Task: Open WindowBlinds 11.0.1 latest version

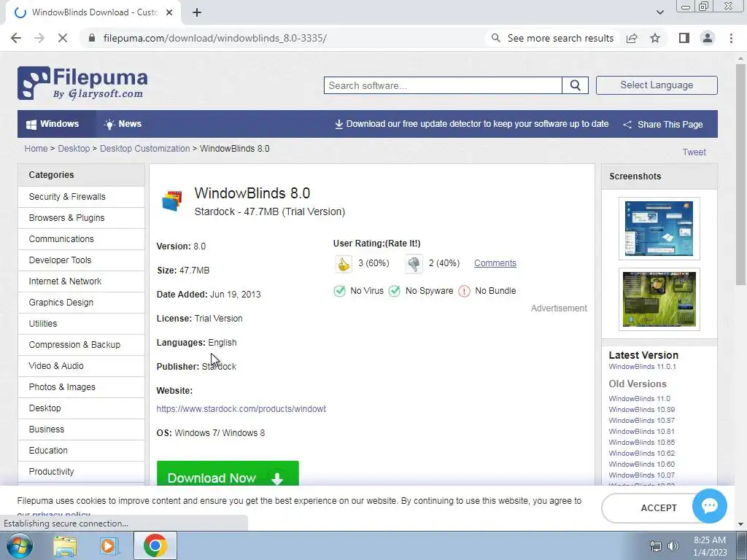Action: (x=642, y=367)
